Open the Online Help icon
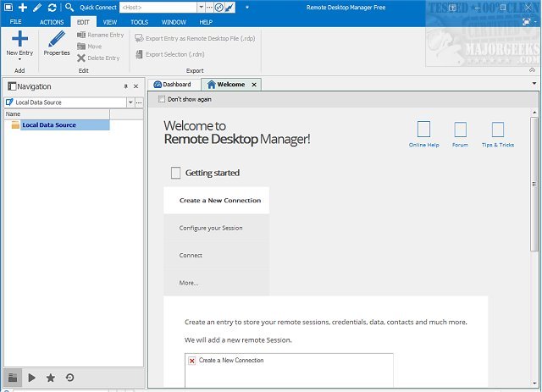The height and width of the screenshot is (392, 542). [x=423, y=130]
